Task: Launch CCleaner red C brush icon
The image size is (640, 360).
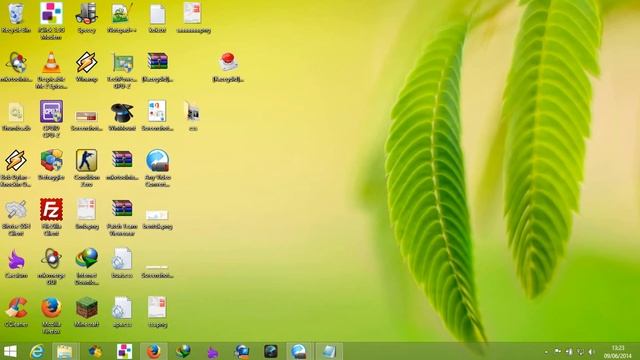Action: click(x=16, y=312)
